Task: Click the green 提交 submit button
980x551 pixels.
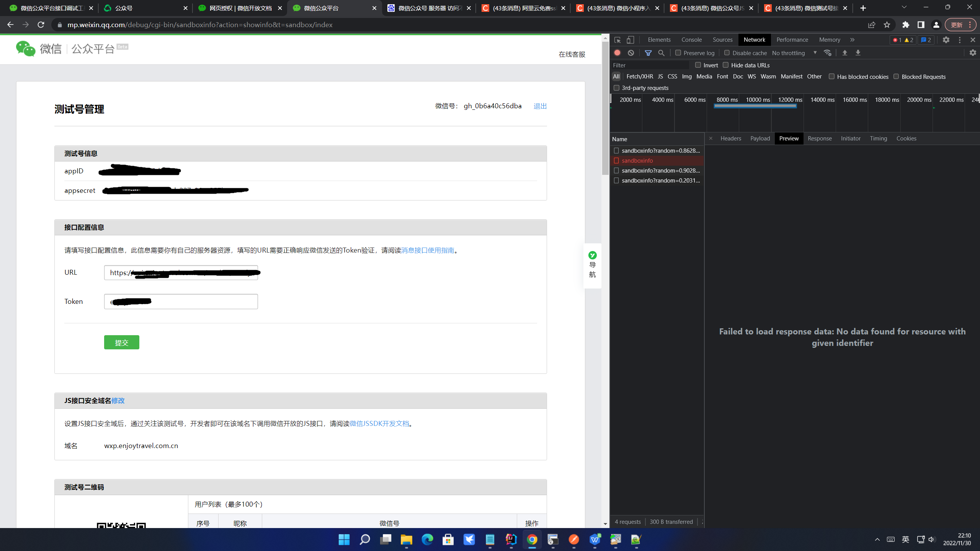Action: tap(122, 342)
